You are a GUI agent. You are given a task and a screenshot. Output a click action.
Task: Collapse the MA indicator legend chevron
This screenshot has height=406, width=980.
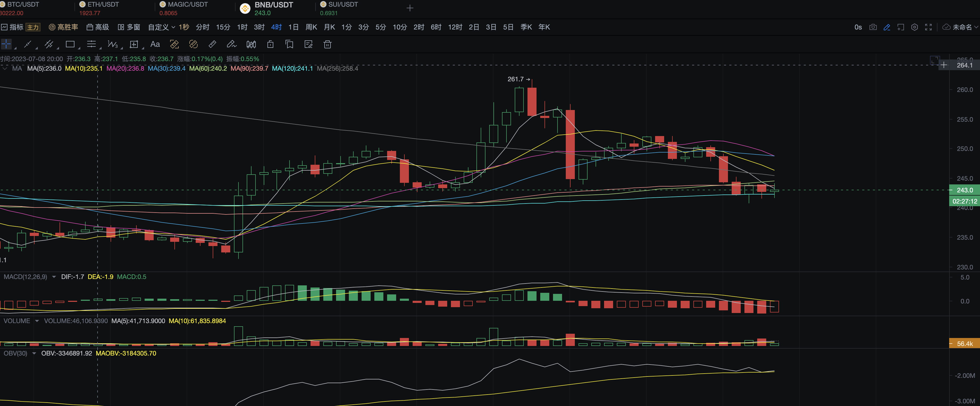point(5,69)
